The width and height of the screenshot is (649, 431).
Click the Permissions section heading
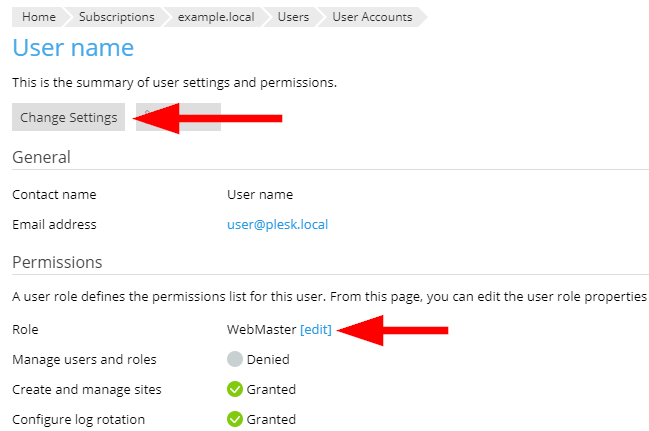coord(57,262)
